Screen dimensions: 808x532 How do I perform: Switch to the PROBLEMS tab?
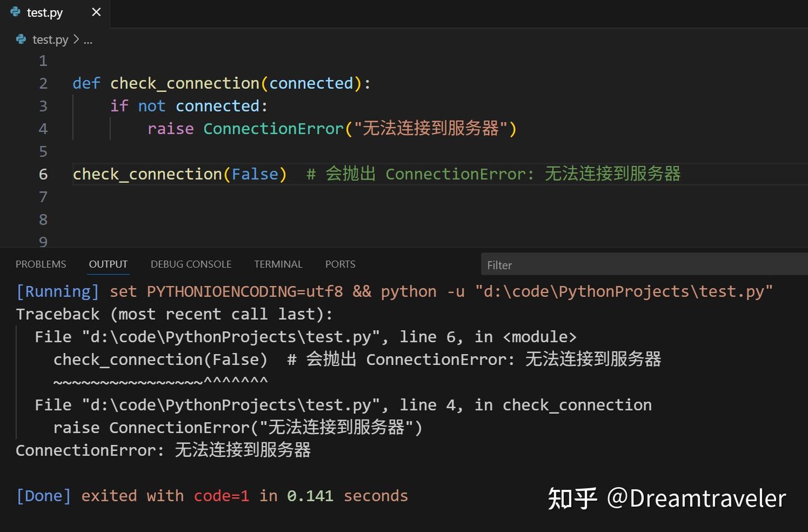(x=40, y=264)
